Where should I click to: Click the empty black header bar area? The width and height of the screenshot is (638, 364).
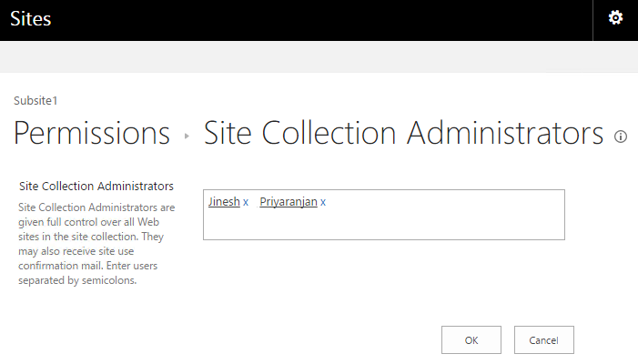319,19
